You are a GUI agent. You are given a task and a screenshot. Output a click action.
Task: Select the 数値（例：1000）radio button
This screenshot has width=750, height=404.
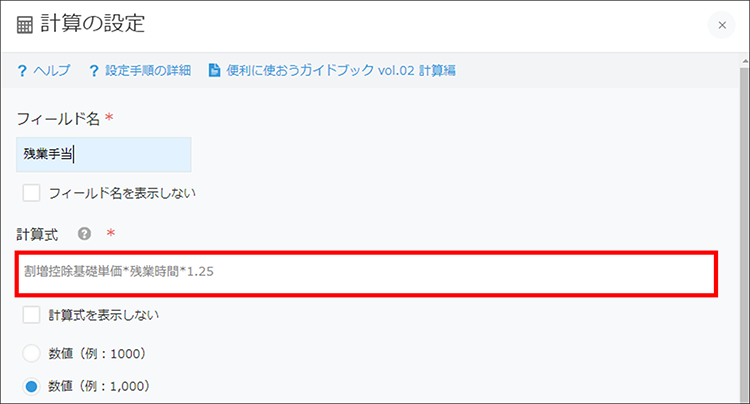click(31, 354)
